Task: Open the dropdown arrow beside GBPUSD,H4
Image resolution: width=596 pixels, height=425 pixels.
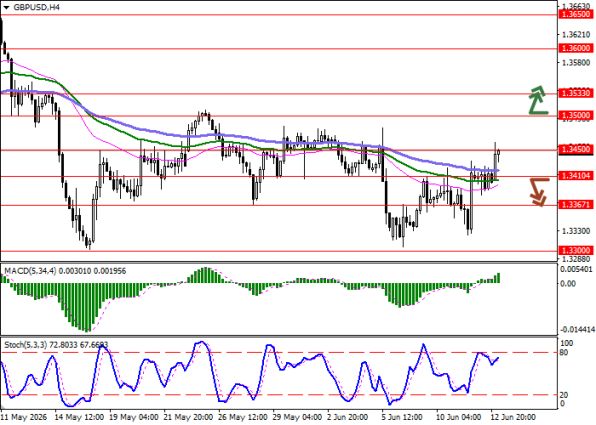Action: (6, 8)
